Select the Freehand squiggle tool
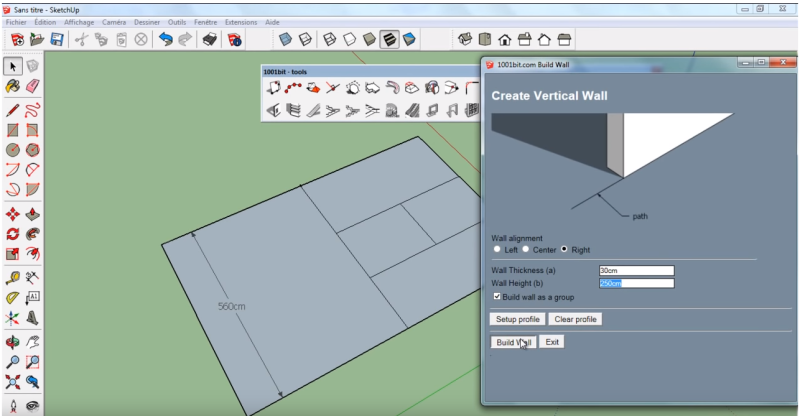The width and height of the screenshot is (800, 416). click(x=33, y=110)
